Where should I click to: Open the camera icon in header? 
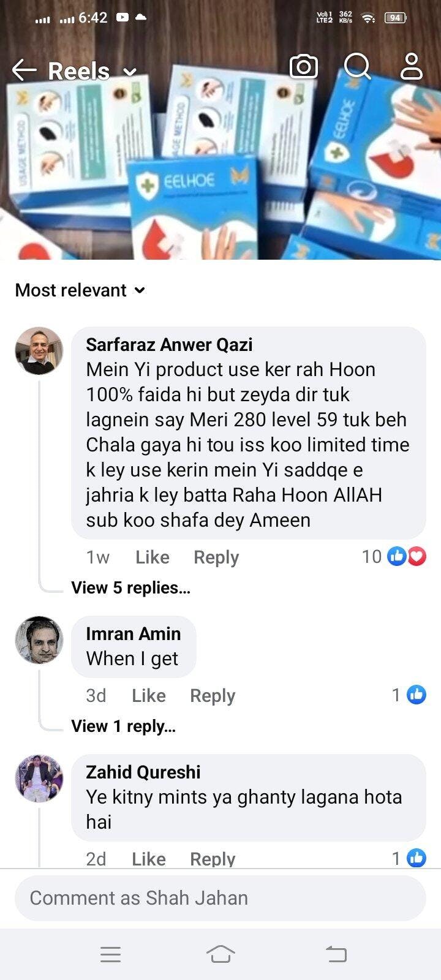point(304,67)
